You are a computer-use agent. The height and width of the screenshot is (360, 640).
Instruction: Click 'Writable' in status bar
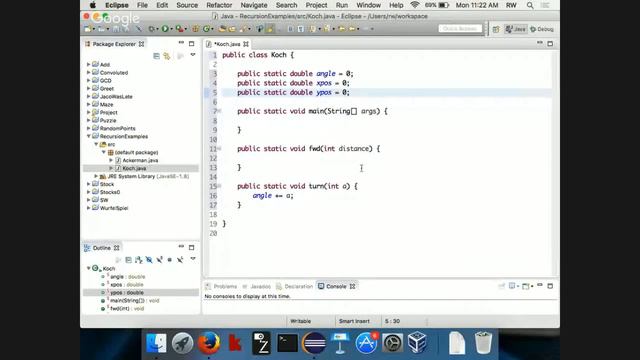point(300,321)
